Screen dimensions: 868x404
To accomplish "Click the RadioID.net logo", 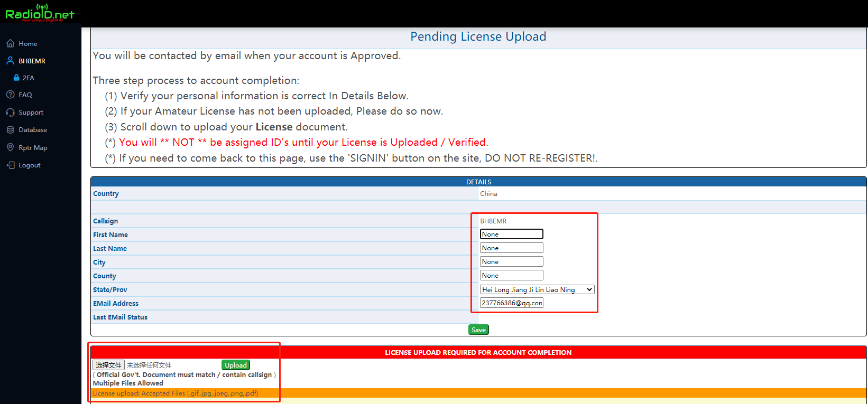I will (40, 13).
